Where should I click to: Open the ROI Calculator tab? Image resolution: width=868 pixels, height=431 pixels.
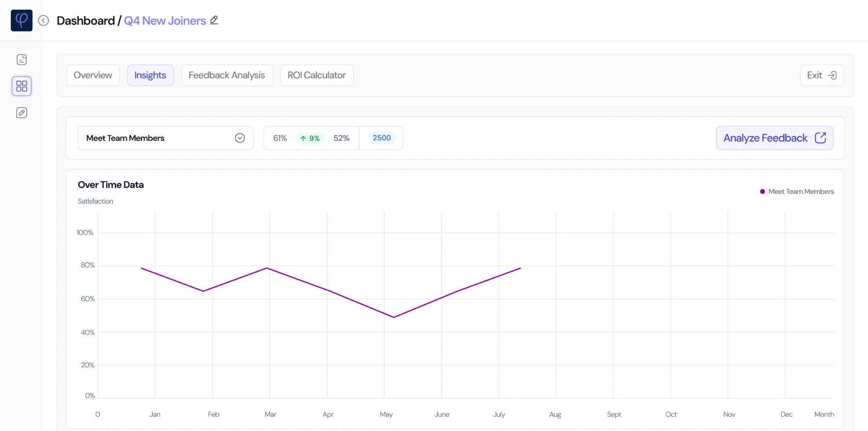pyautogui.click(x=317, y=75)
